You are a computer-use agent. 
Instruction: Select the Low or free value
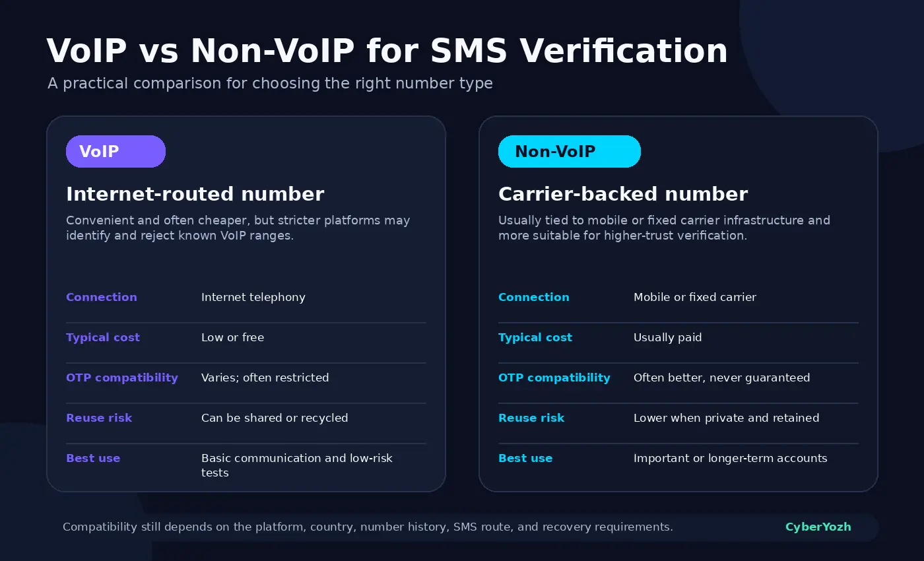(x=232, y=337)
